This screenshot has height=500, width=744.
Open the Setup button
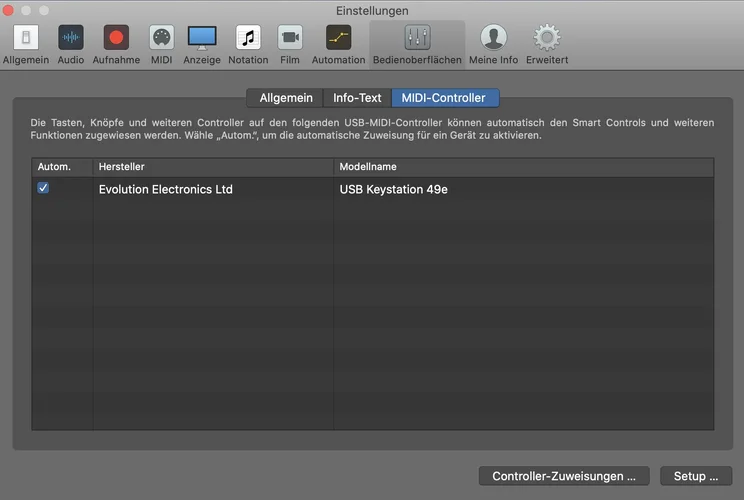coord(696,476)
